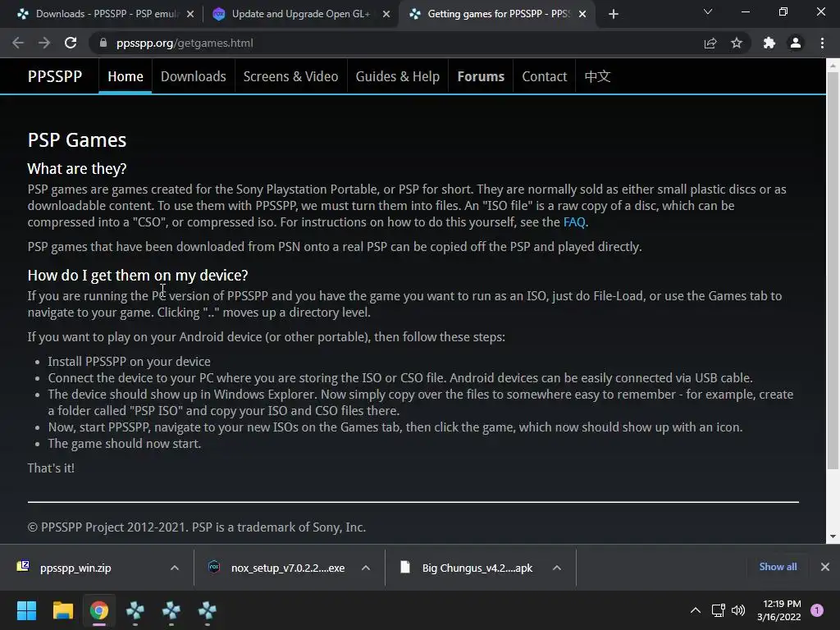Open the third PPSSPP taskbar icon
Viewport: 840px width, 630px height.
[208, 610]
